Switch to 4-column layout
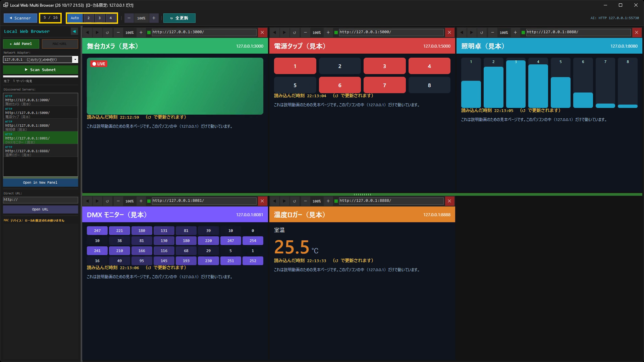Image resolution: width=644 pixels, height=362 pixels. pos(111,18)
